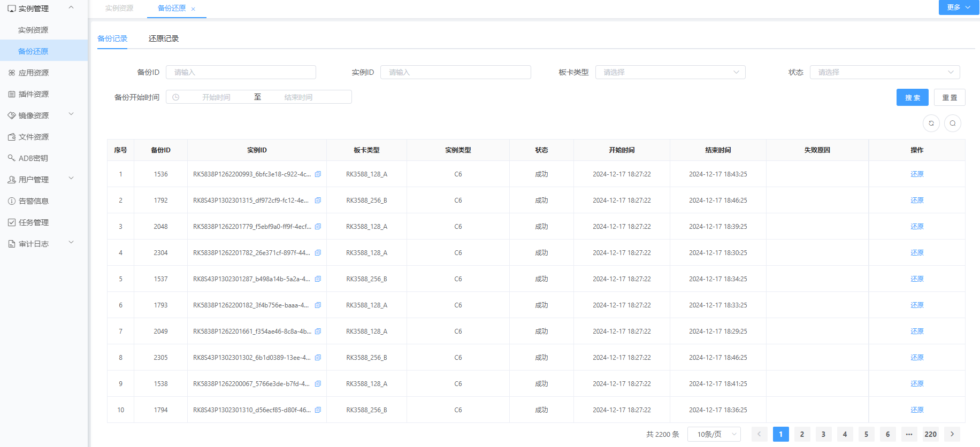Click the 结束时间 date field
The height and width of the screenshot is (447, 980).
click(298, 97)
